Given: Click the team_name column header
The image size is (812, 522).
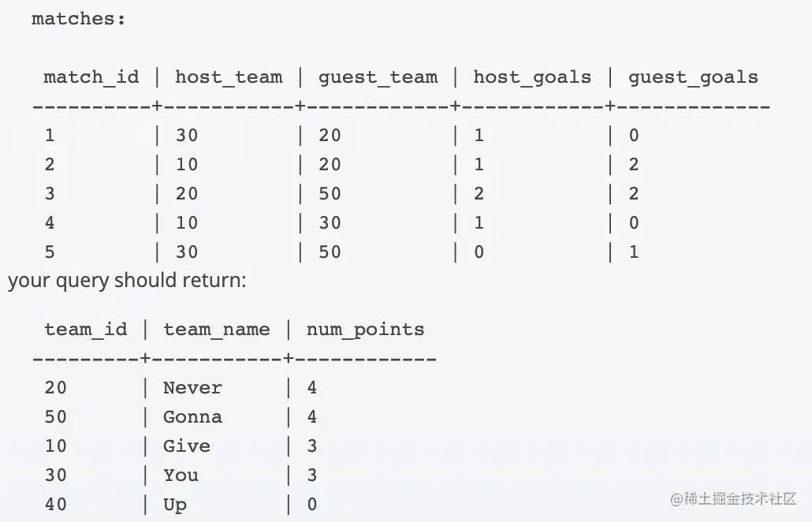Looking at the screenshot, I should pos(216,330).
